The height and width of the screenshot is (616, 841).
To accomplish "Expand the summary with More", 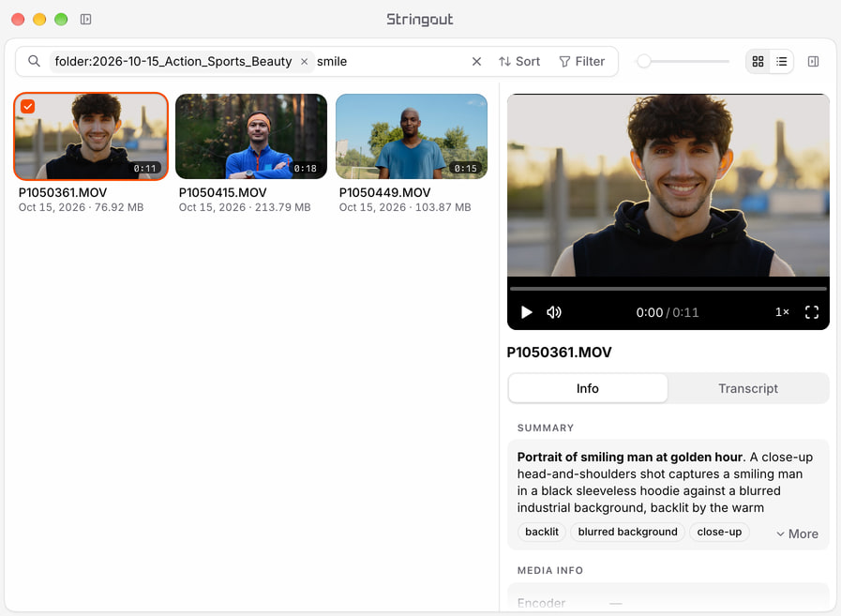I will tap(798, 533).
